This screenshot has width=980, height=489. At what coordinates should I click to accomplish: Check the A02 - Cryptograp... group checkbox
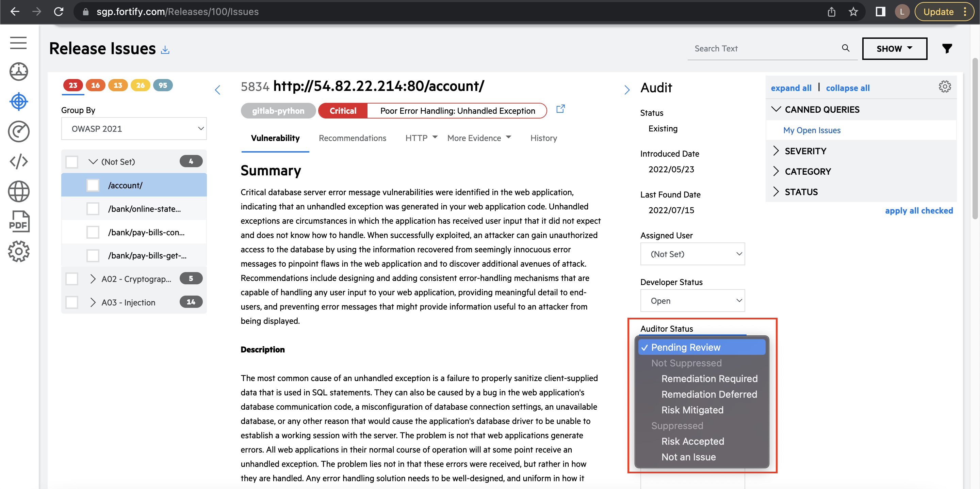[71, 279]
